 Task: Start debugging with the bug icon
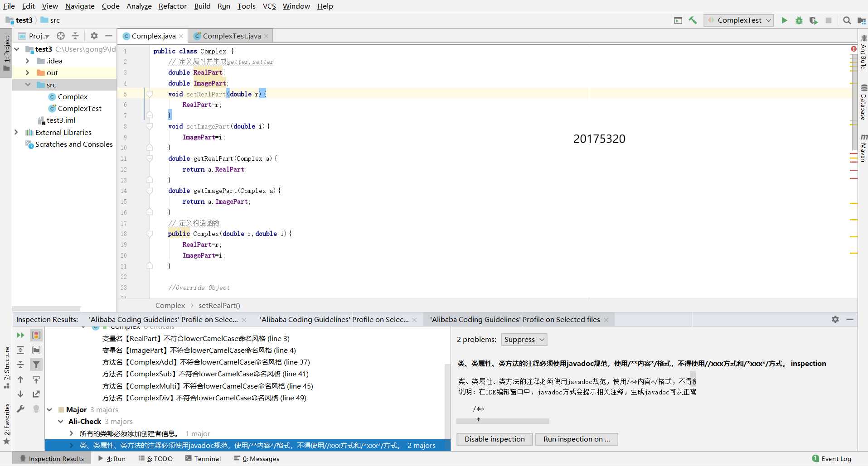click(799, 20)
